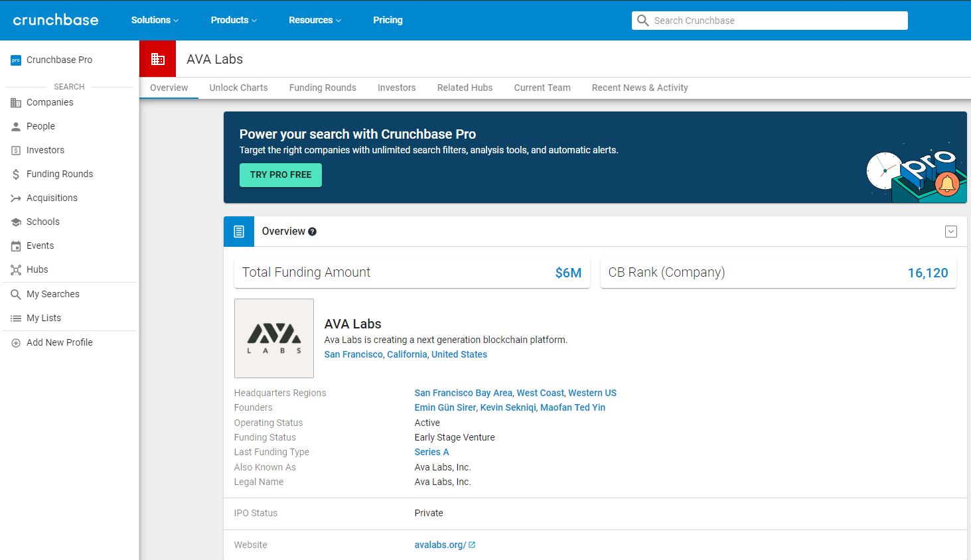This screenshot has height=560, width=971.
Task: Open the San Francisco Bay Area region link
Action: click(x=463, y=393)
